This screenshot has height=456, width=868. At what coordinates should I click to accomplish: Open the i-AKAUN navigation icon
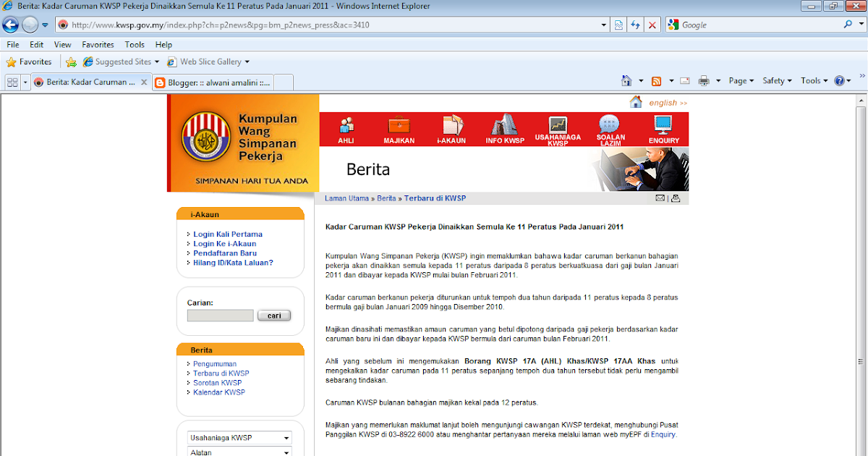451,130
